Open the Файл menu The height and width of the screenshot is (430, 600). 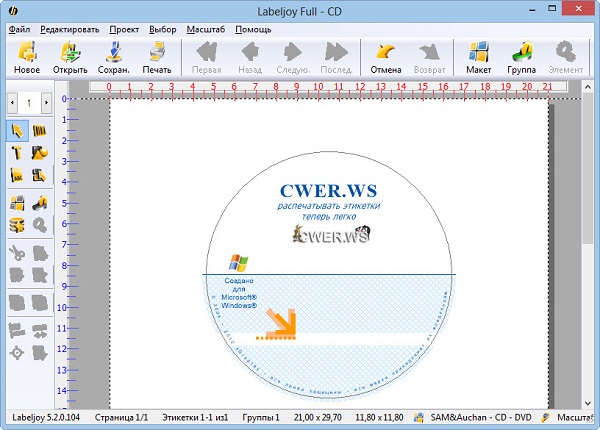coord(19,29)
